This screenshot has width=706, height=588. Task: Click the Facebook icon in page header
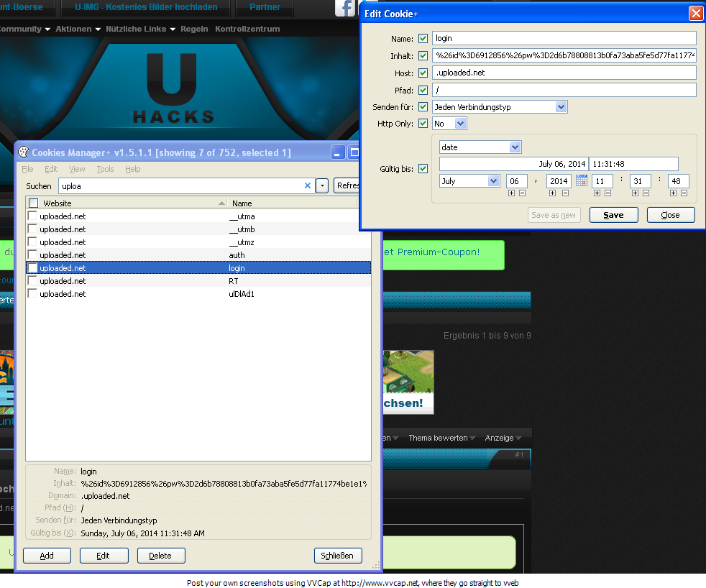(346, 8)
